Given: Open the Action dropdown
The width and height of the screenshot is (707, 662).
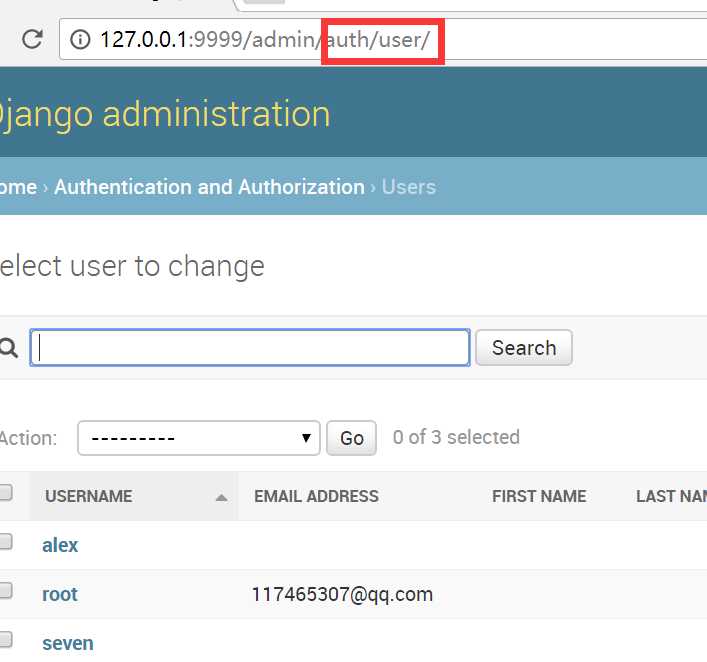Looking at the screenshot, I should (x=199, y=438).
